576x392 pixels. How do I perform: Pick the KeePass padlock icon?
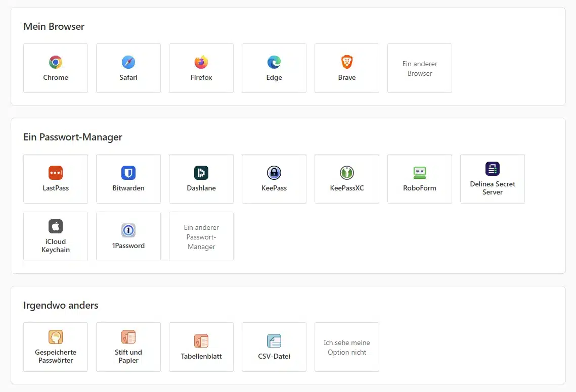click(274, 172)
